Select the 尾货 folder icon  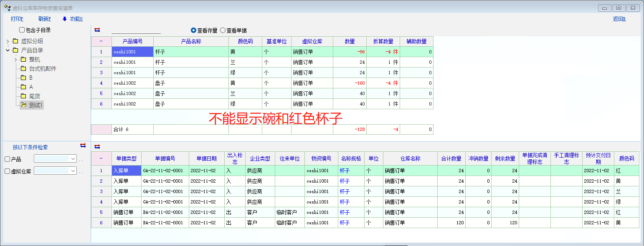pos(23,96)
